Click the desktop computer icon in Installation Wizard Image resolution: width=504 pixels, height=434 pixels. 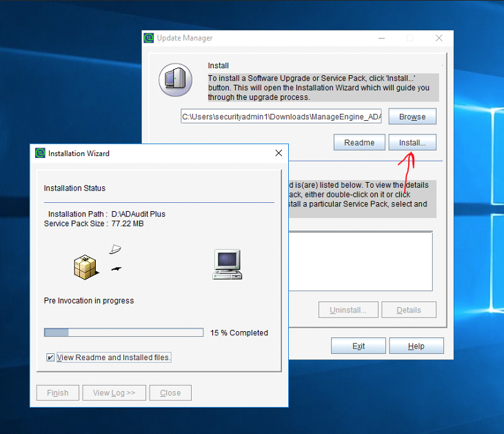coord(228,264)
